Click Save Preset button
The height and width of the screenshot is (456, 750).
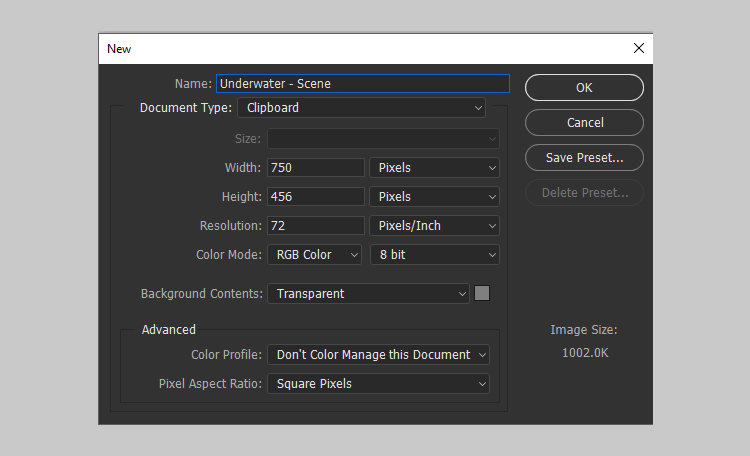[x=584, y=158]
